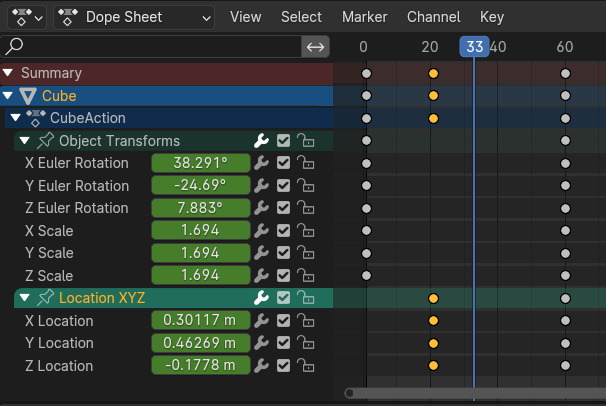This screenshot has width=606, height=406.
Task: Lock the Z Location channel
Action: [305, 365]
